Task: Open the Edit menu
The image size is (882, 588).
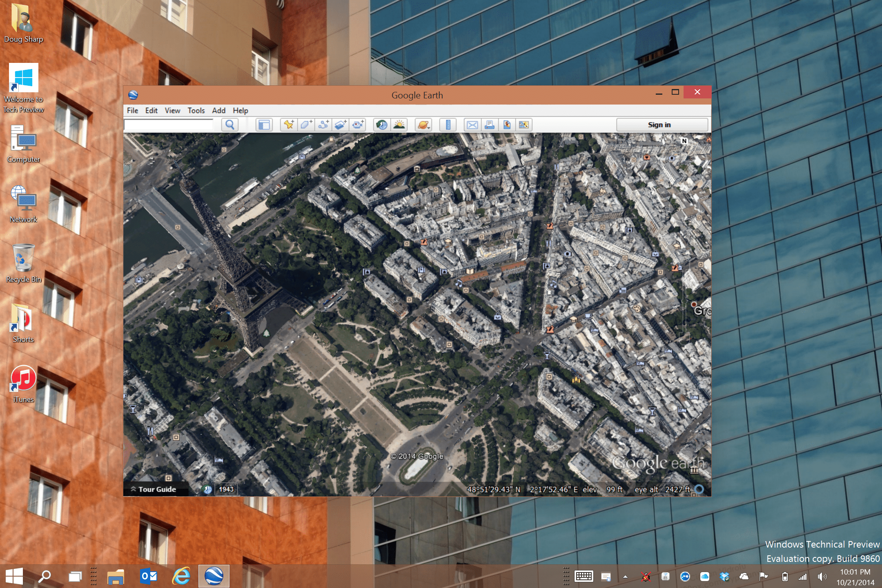Action: point(151,111)
